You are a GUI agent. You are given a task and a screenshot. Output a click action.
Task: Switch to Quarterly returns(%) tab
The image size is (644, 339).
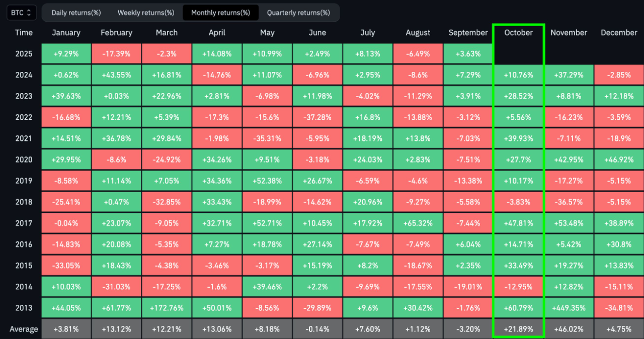click(x=298, y=13)
